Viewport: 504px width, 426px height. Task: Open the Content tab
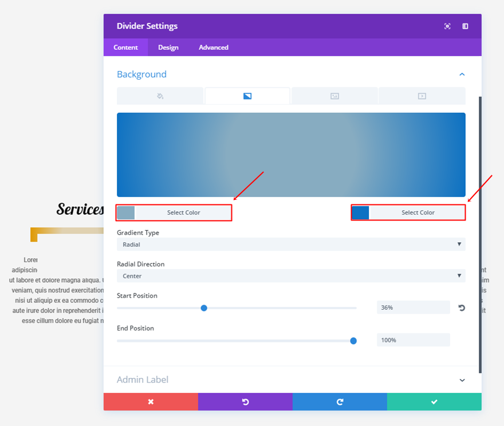tap(125, 47)
